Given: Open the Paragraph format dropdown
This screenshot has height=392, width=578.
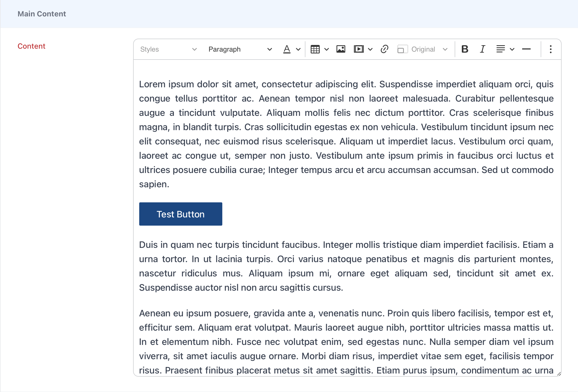Looking at the screenshot, I should click(240, 49).
